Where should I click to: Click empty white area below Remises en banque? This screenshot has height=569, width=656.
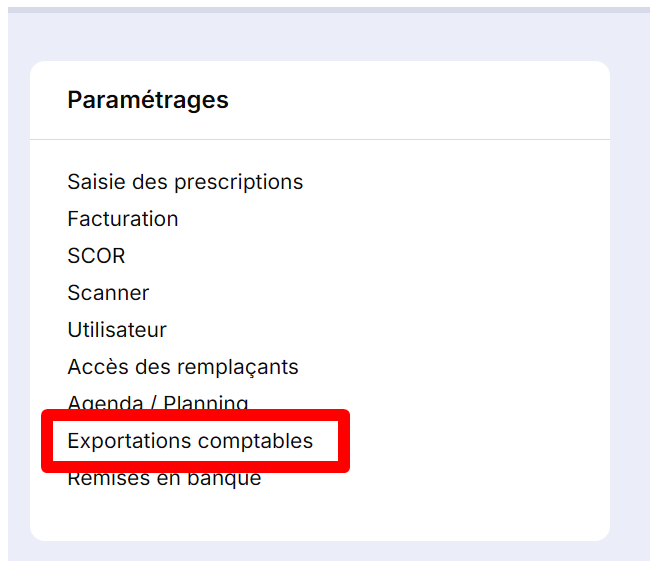(x=320, y=514)
